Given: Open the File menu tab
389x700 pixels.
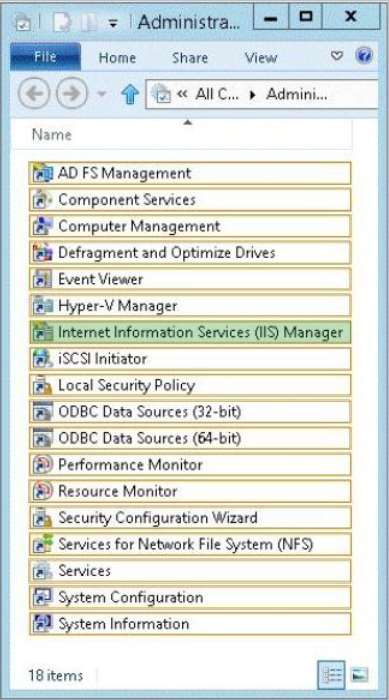Looking at the screenshot, I should coord(45,57).
